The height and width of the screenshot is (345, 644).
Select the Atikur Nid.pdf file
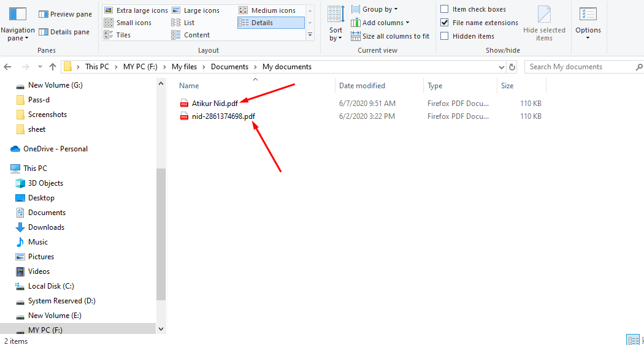[215, 104]
